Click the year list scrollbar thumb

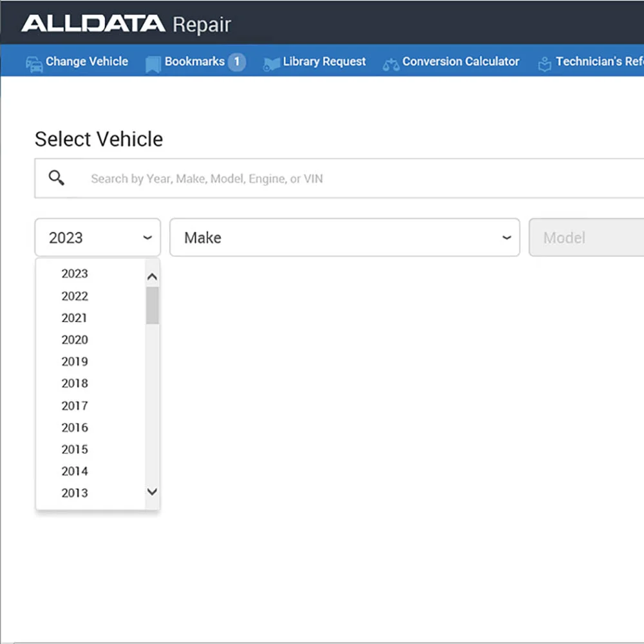click(152, 305)
